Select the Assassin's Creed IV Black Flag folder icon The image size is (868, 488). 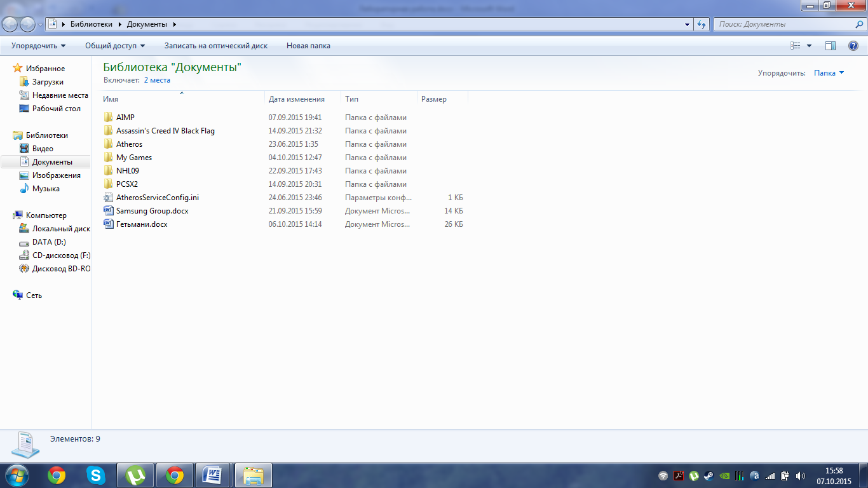click(107, 131)
